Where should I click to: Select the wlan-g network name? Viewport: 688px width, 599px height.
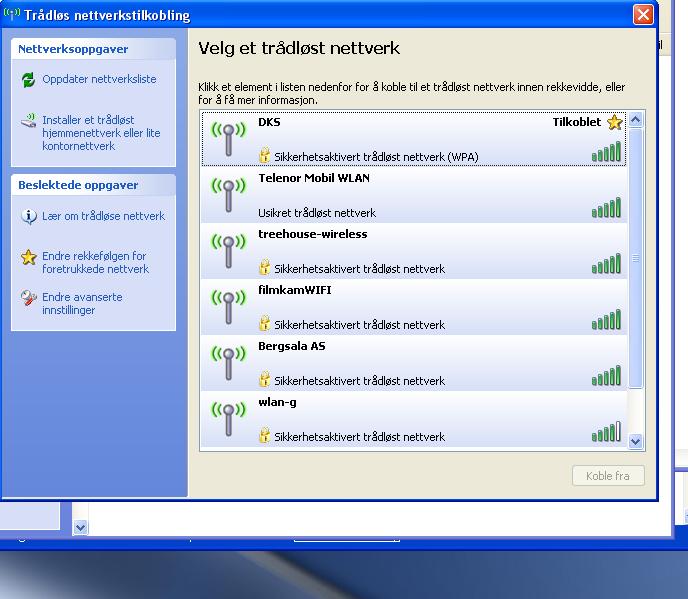point(277,402)
